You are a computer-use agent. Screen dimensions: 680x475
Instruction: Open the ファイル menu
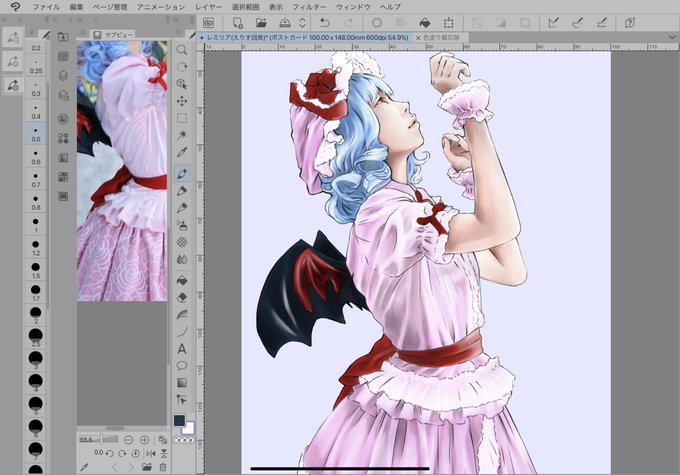(46, 7)
